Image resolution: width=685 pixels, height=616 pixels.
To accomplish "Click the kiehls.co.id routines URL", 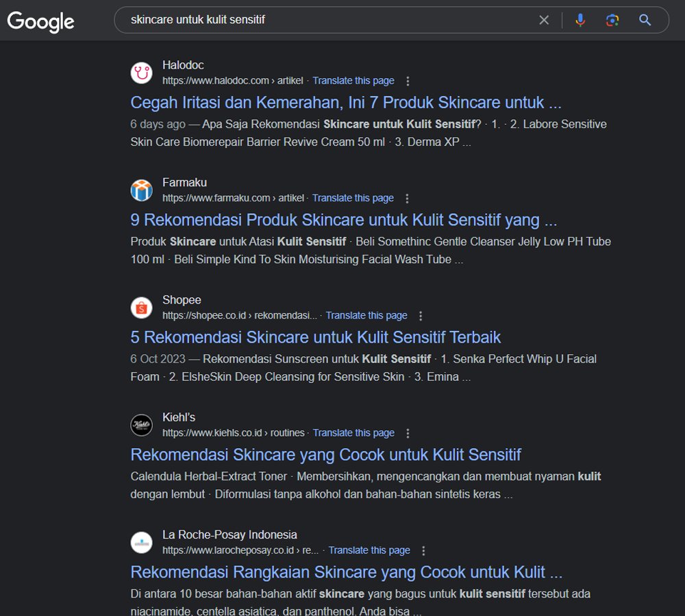I will [x=234, y=433].
